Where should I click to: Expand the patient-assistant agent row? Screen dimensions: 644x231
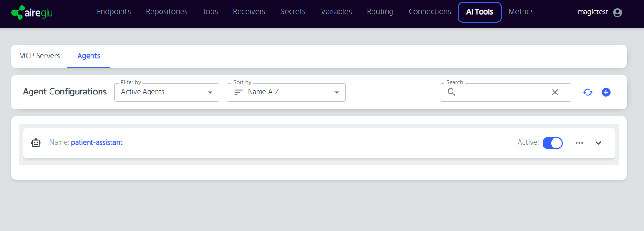pos(599,143)
